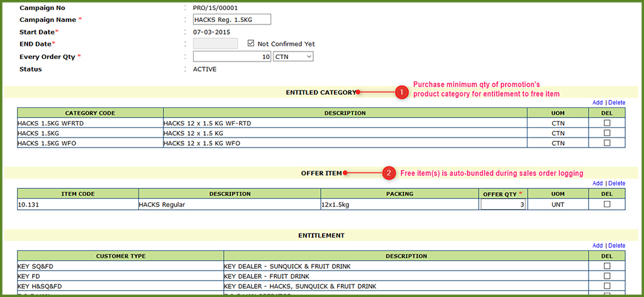Tick DEL checkbox for KEY H&SQ&FD
Screen dimensions: 644x297
(607, 286)
